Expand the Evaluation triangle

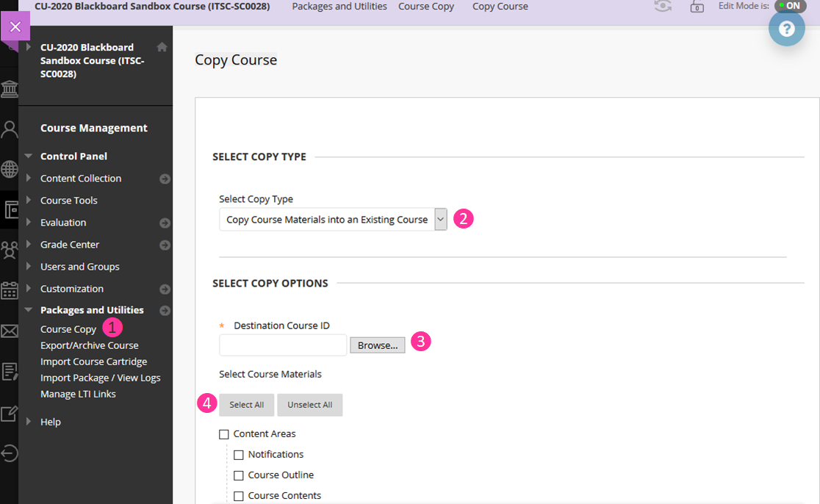click(x=29, y=222)
